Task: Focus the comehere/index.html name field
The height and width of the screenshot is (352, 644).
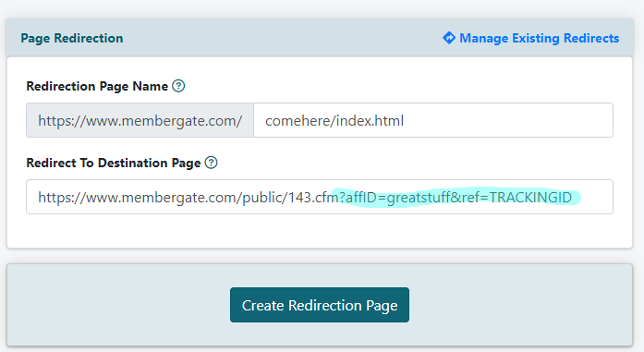Action: pos(433,120)
